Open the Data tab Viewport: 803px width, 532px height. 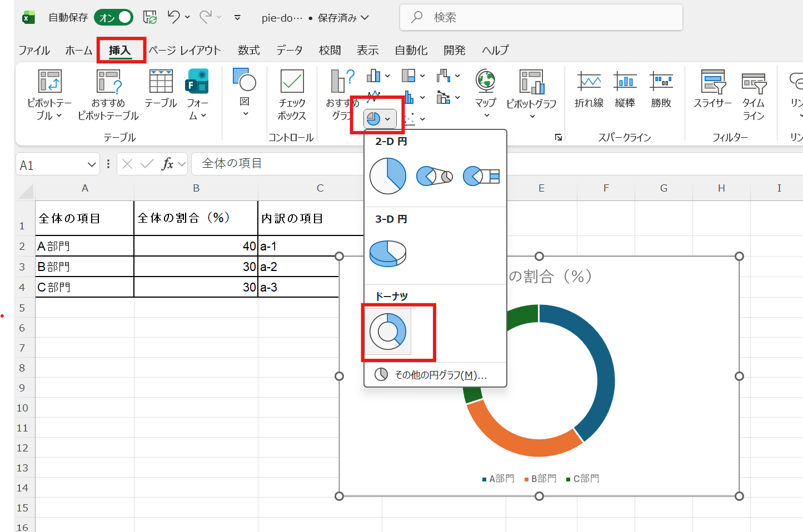click(289, 51)
